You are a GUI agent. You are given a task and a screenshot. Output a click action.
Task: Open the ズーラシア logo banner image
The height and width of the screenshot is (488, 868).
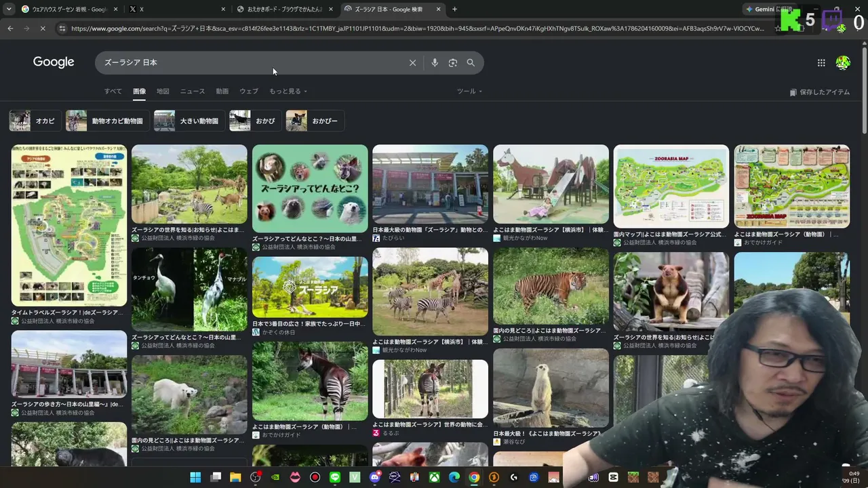click(310, 287)
